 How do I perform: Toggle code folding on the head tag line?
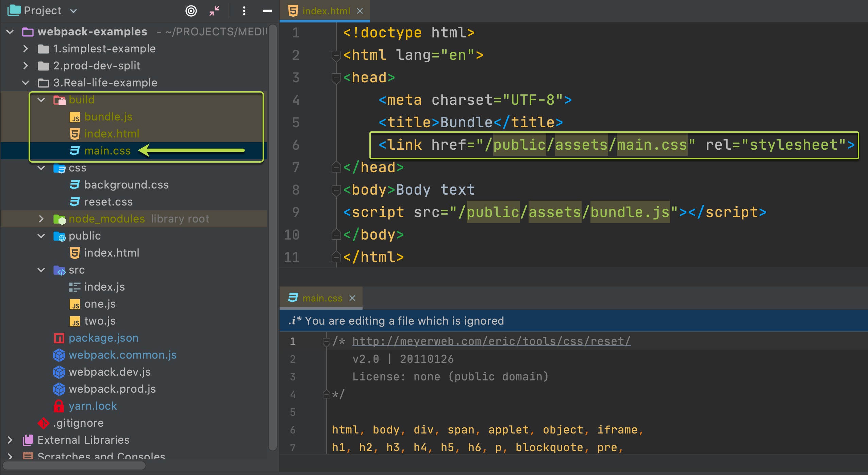336,78
